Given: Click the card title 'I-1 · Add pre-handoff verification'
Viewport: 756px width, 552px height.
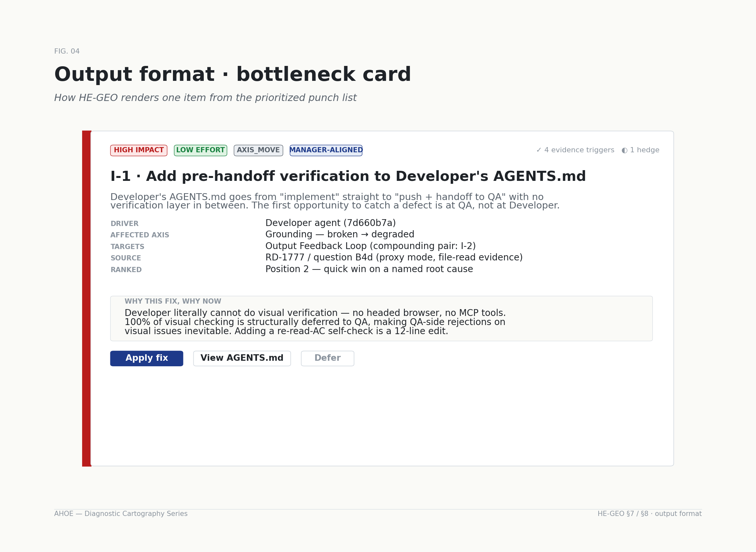Looking at the screenshot, I should coord(348,176).
